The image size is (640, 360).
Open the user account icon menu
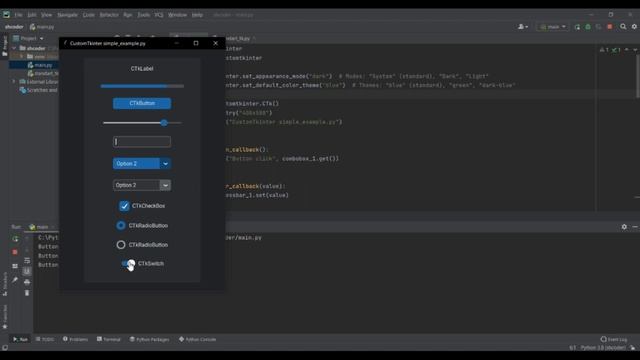coord(523,27)
